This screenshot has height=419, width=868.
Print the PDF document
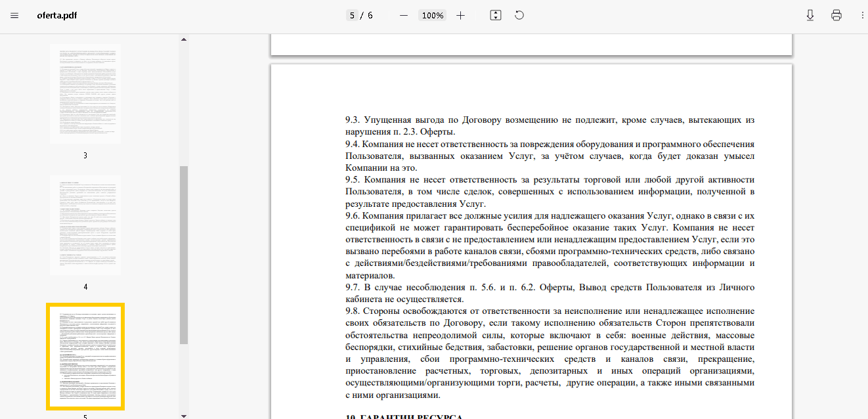point(836,15)
